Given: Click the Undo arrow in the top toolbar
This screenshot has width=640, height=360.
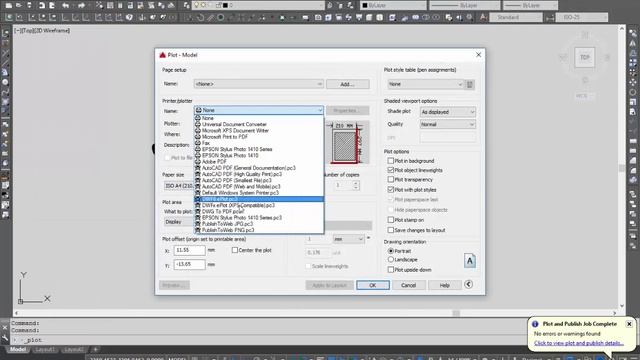Looking at the screenshot, I should (66, 5).
